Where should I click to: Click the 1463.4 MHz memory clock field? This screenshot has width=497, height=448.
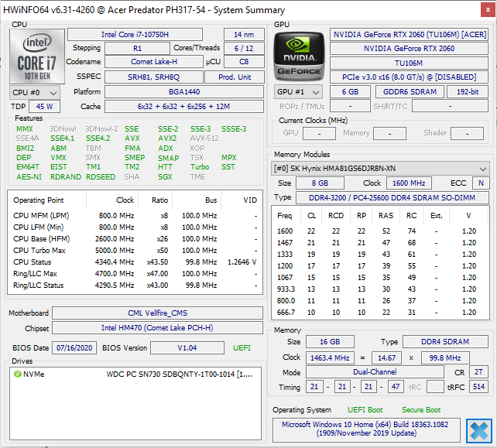click(330, 358)
